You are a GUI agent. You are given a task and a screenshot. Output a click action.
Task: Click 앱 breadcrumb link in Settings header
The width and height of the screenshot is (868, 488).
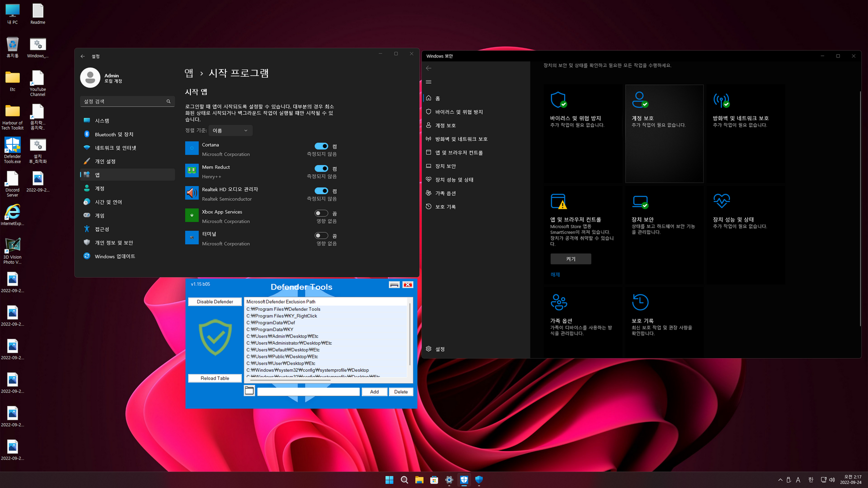(x=189, y=73)
